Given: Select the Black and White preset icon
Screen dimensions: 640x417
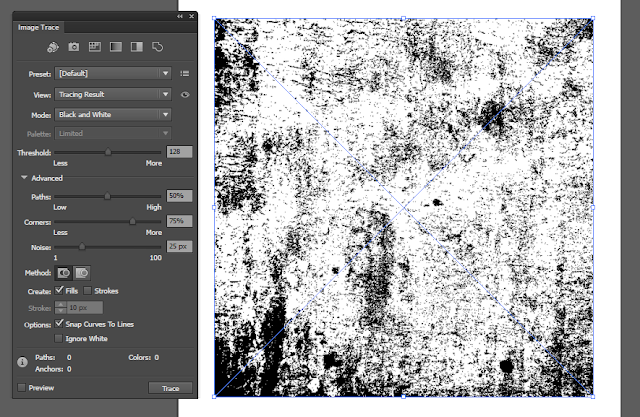Looking at the screenshot, I should click(137, 47).
